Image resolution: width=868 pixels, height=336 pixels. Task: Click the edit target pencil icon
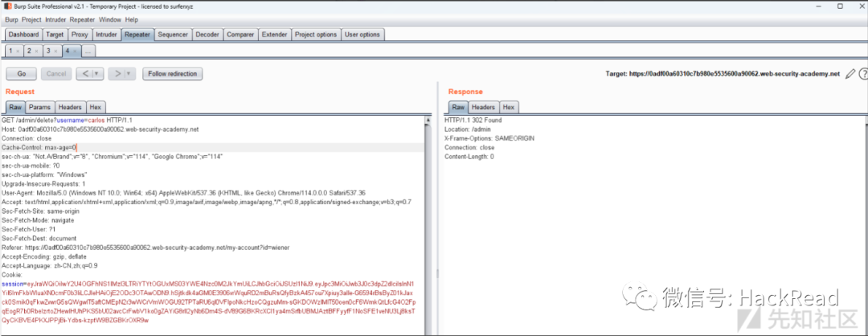tap(850, 74)
